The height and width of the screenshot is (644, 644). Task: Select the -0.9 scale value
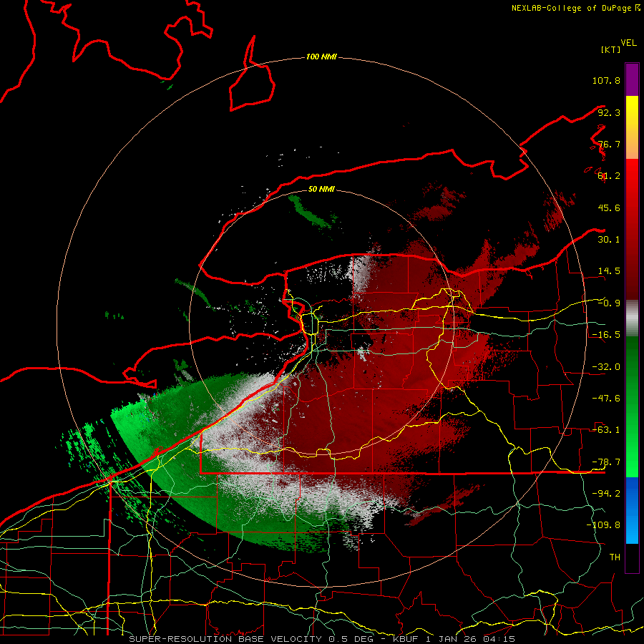click(609, 303)
